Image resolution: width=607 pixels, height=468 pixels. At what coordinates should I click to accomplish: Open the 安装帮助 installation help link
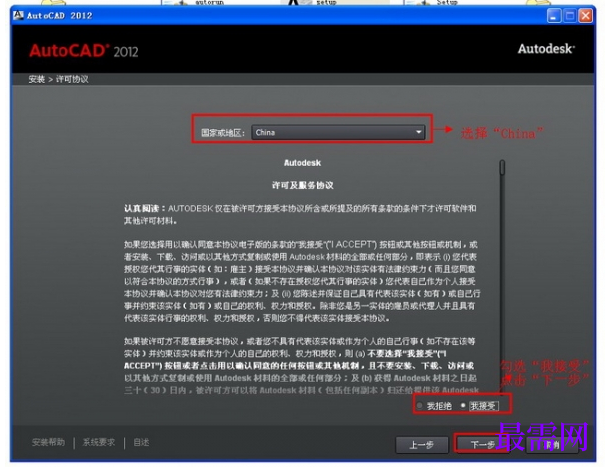(48, 442)
